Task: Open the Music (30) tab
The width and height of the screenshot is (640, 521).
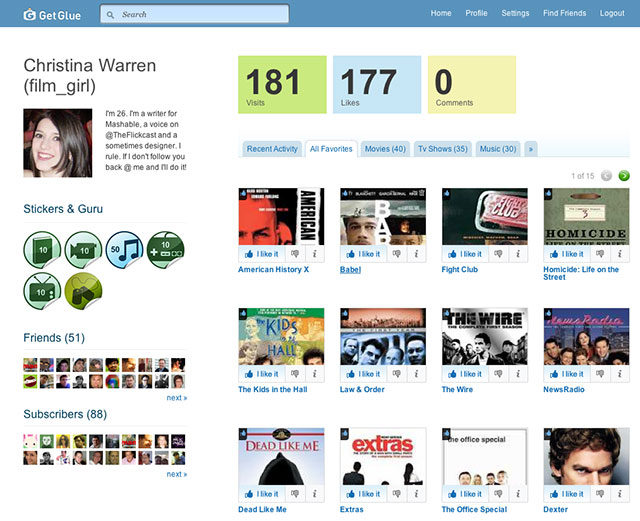Action: coord(498,149)
